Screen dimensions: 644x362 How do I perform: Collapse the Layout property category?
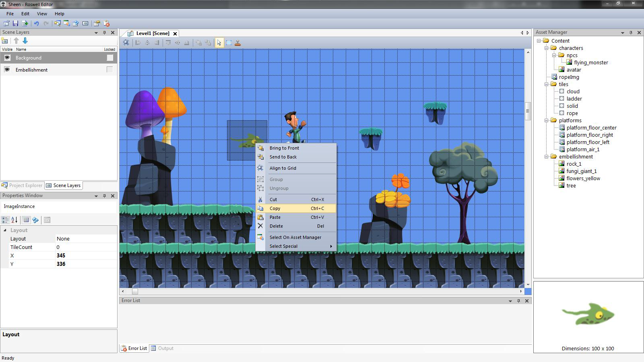5,230
